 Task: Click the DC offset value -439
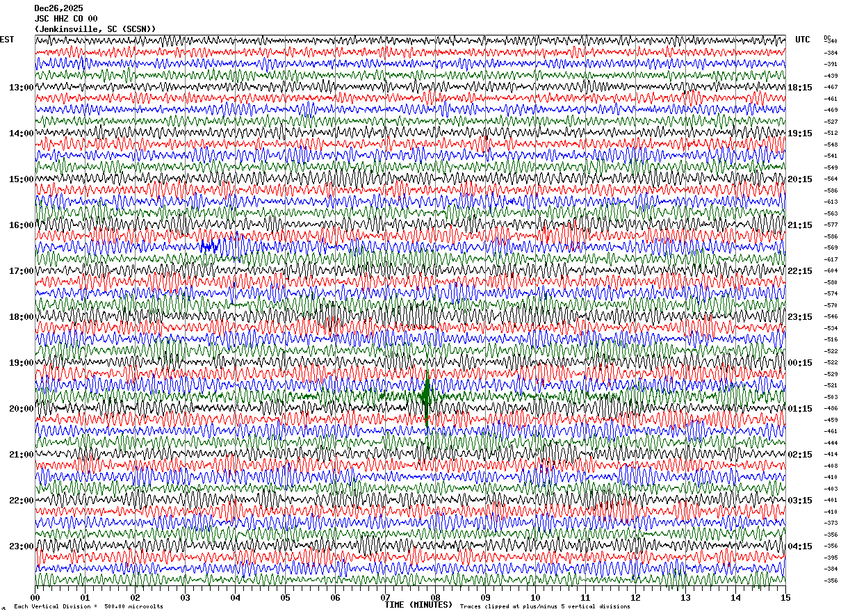[831, 76]
